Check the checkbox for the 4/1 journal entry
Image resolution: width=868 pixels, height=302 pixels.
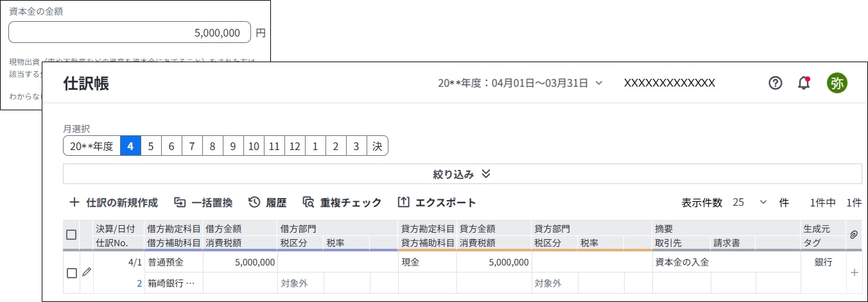[71, 273]
